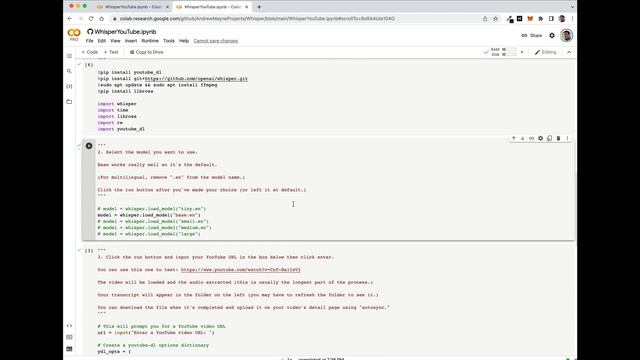Open the openai whisper GitHub link

[x=196, y=79]
